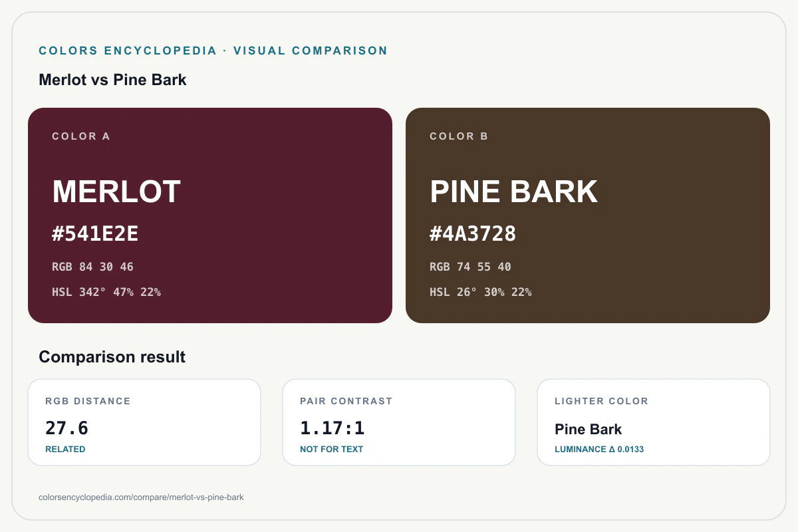Open the RGB Distance result card

point(144,422)
